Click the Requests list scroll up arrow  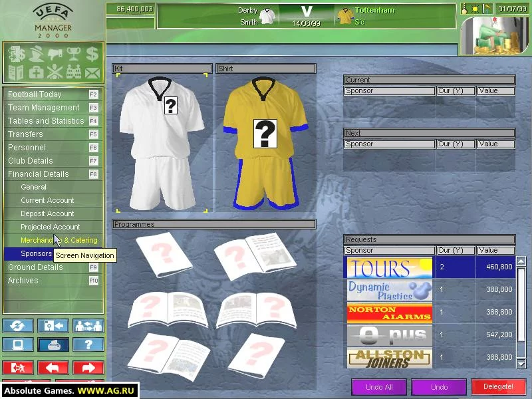[521, 261]
